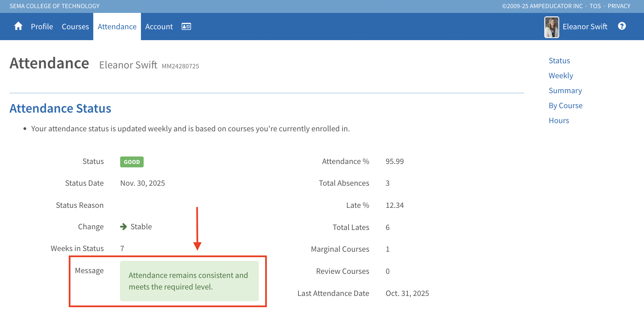Open the By Course link
Screen dimensions: 644x315
pos(565,105)
